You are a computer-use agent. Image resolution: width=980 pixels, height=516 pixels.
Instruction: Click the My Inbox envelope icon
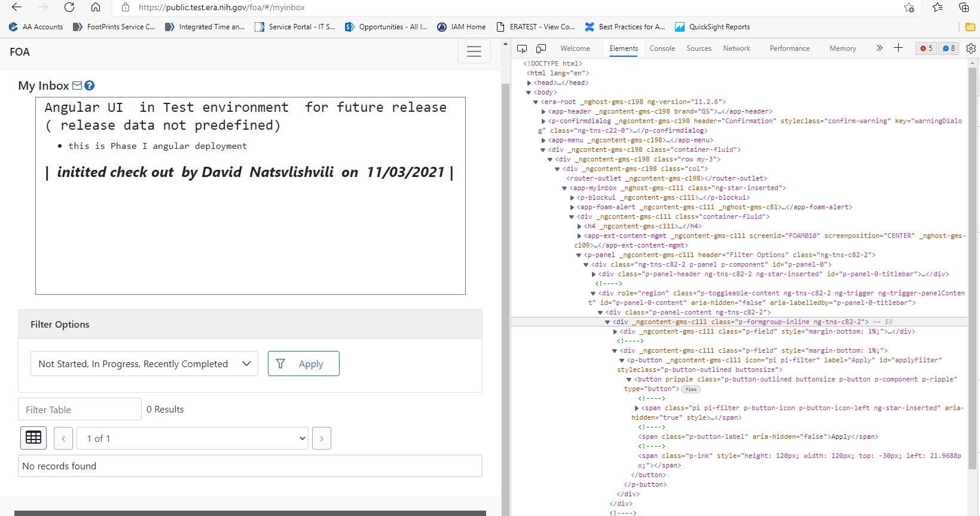pyautogui.click(x=77, y=86)
